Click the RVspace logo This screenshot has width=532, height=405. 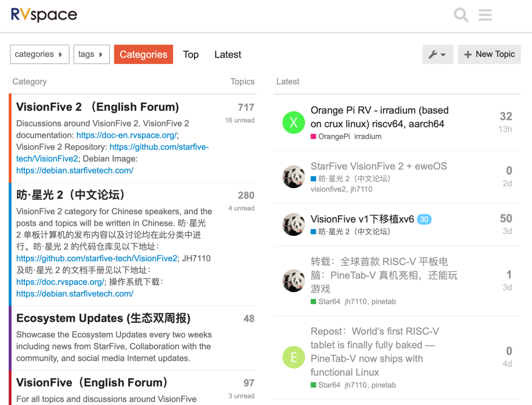coord(44,14)
